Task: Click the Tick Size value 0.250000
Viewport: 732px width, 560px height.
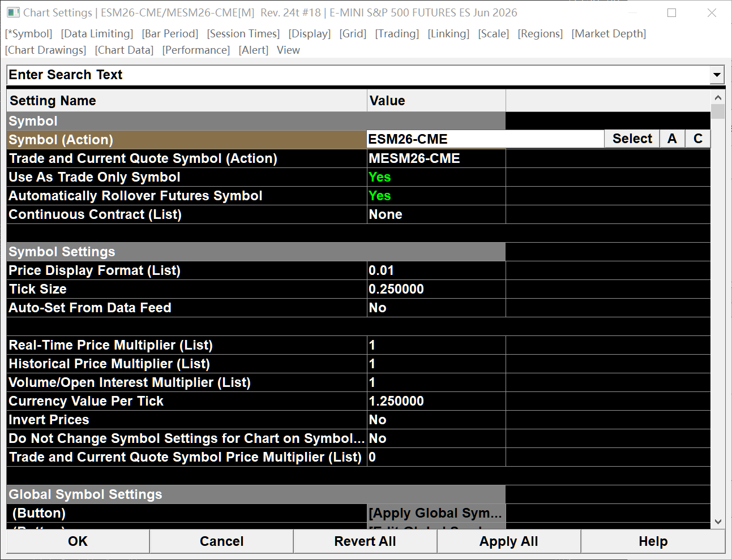Action: (436, 289)
